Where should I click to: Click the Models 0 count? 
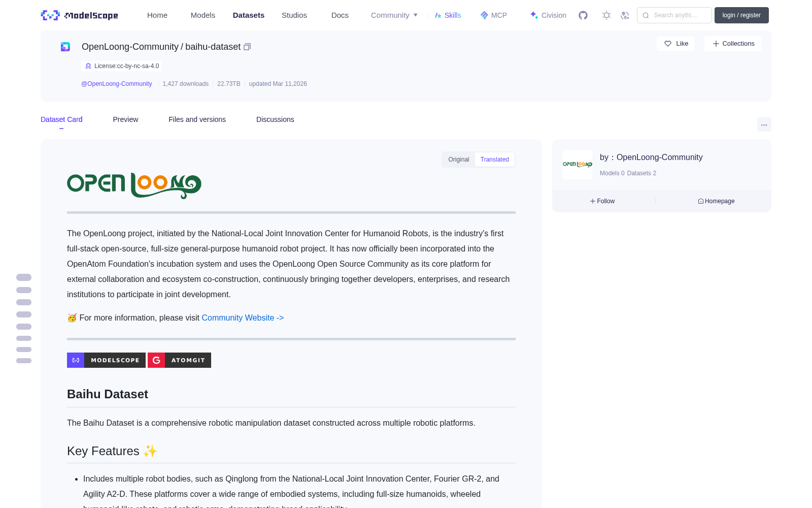(x=612, y=173)
